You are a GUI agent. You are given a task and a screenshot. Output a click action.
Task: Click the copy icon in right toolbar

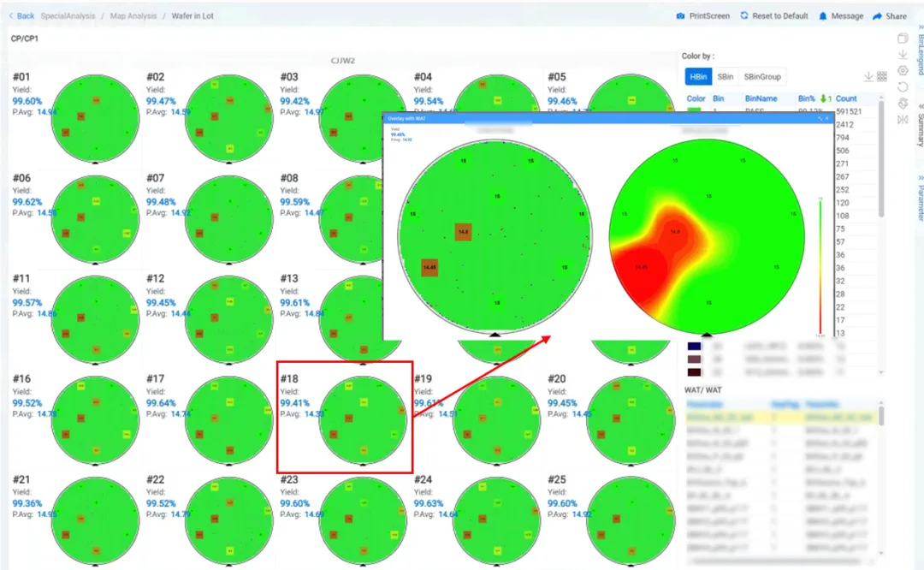(x=903, y=39)
